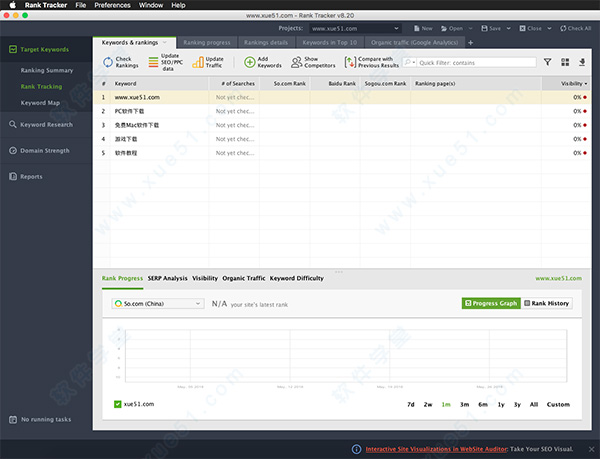Open the Help menu
Viewport: 600px width, 459px height.
coord(178,5)
